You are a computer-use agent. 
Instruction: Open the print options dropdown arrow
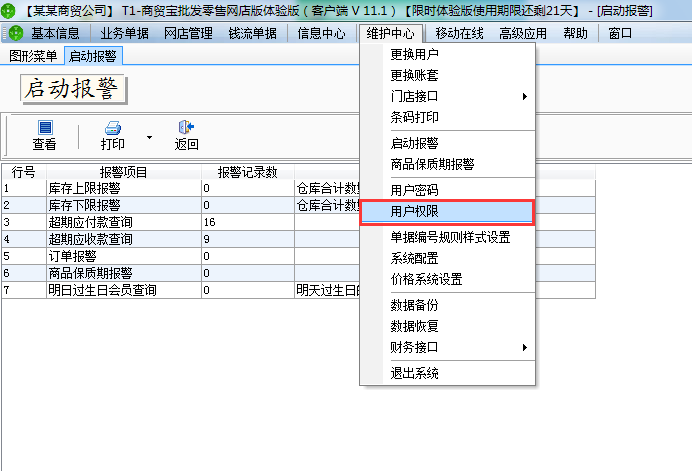pos(149,137)
